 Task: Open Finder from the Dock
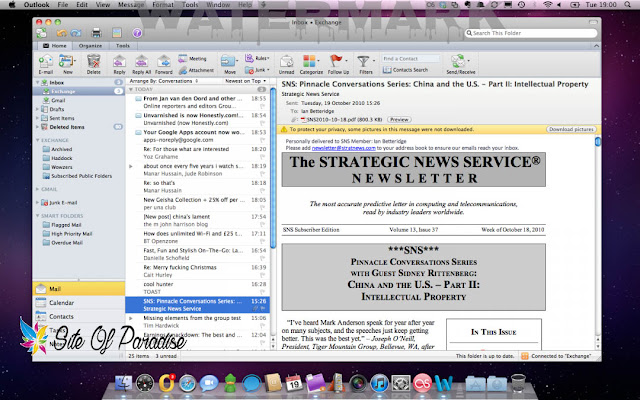[x=123, y=383]
